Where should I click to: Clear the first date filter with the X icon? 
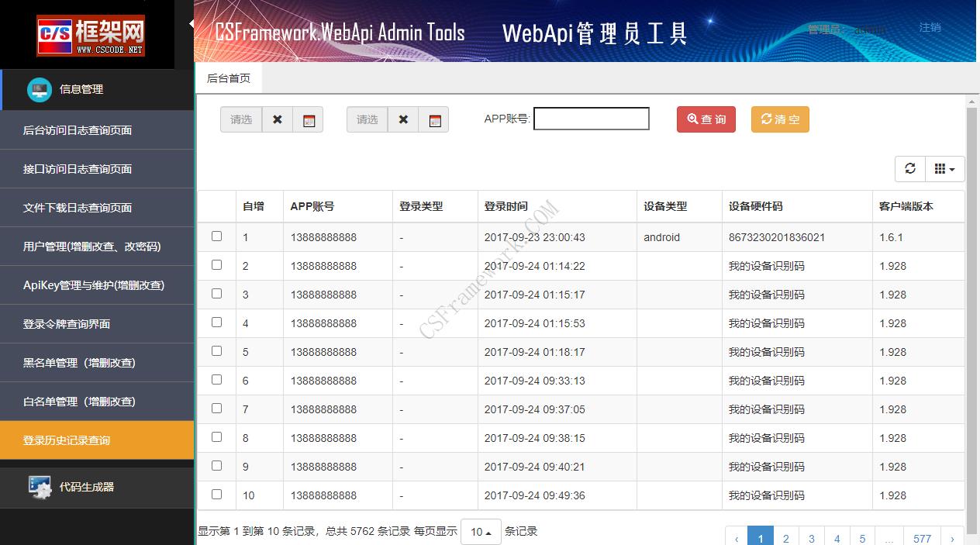coord(278,119)
